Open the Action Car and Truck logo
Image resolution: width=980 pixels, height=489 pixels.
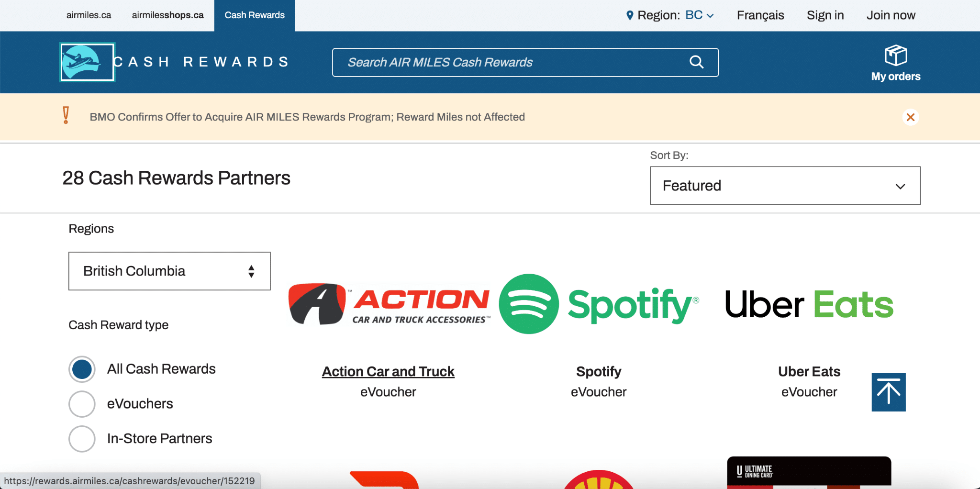pos(389,304)
